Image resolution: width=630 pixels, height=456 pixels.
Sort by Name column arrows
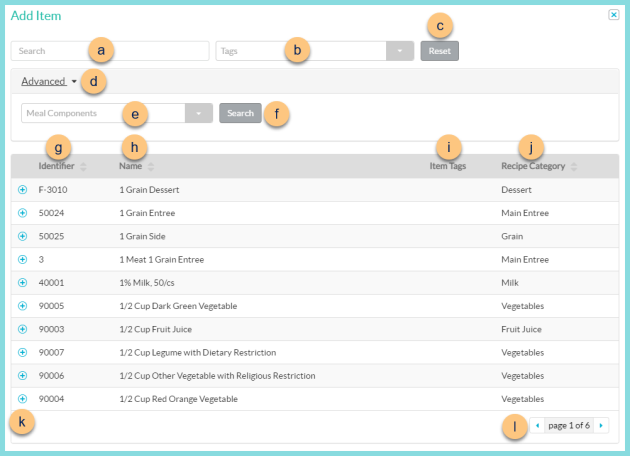coord(151,166)
